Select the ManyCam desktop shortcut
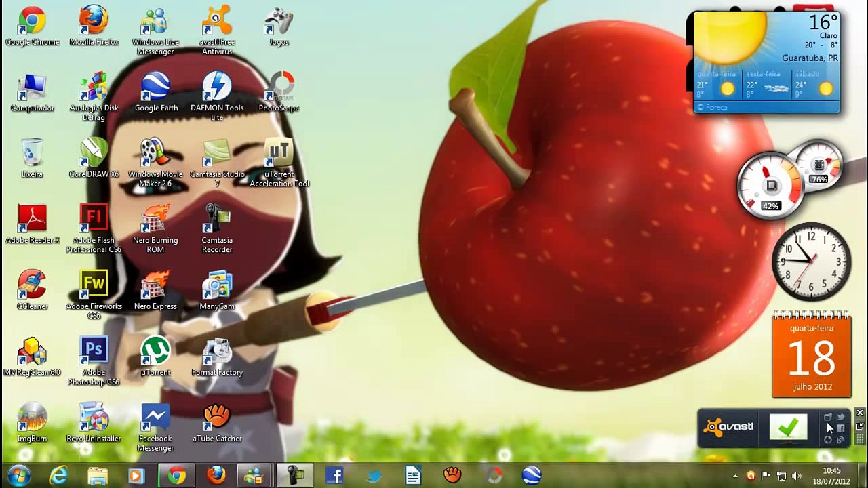Viewport: 868px width, 488px height. pos(217,291)
